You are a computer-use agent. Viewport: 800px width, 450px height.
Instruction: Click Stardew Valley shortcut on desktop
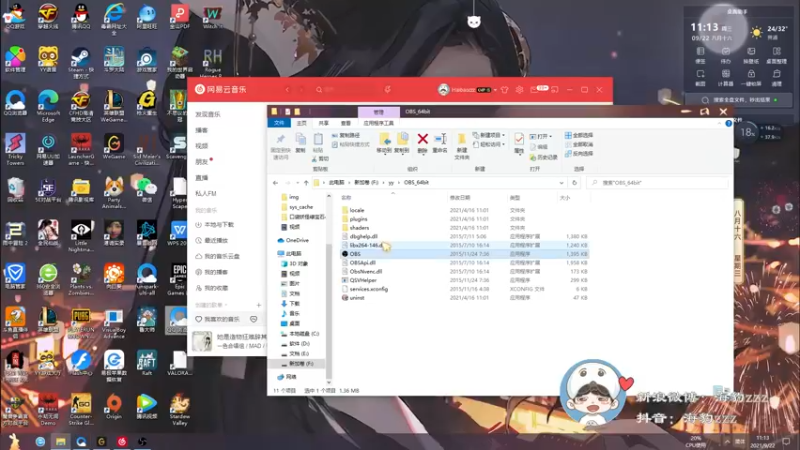(180, 409)
